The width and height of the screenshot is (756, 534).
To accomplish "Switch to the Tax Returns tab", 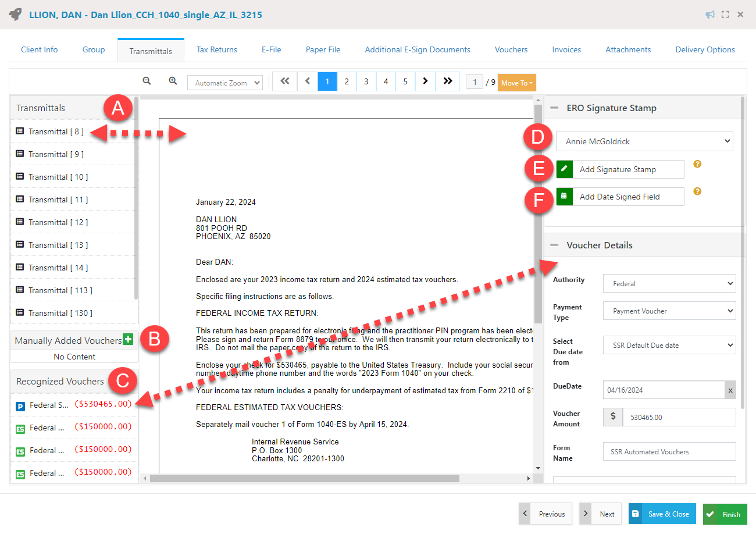I will (216, 49).
